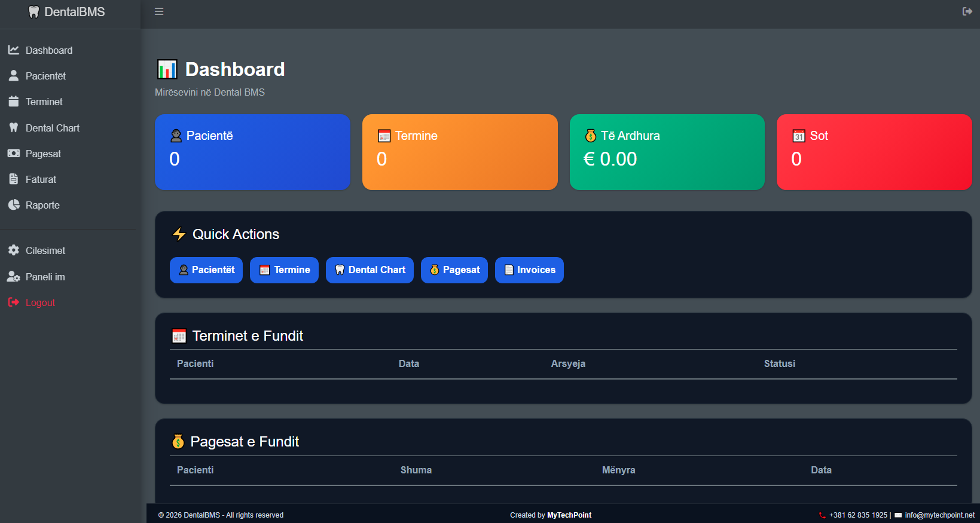Open Paneli im in the sidebar
Screen dimensions: 980x523
click(45, 277)
